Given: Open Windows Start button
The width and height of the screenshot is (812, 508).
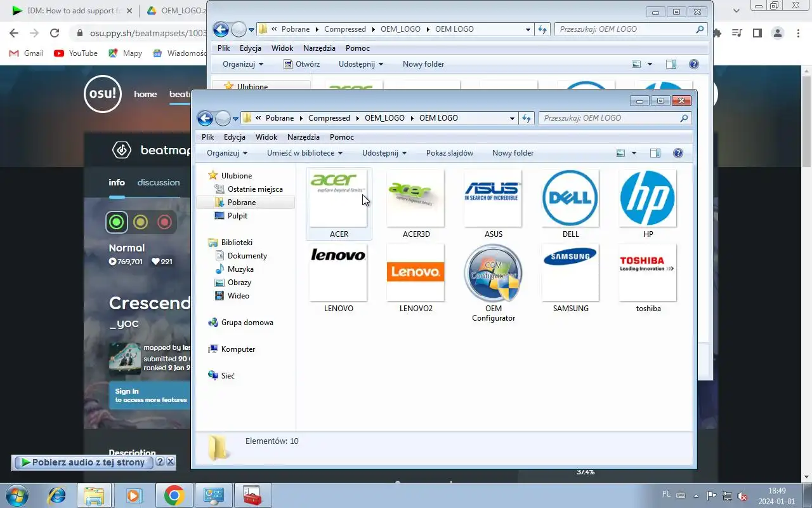Looking at the screenshot, I should [16, 495].
